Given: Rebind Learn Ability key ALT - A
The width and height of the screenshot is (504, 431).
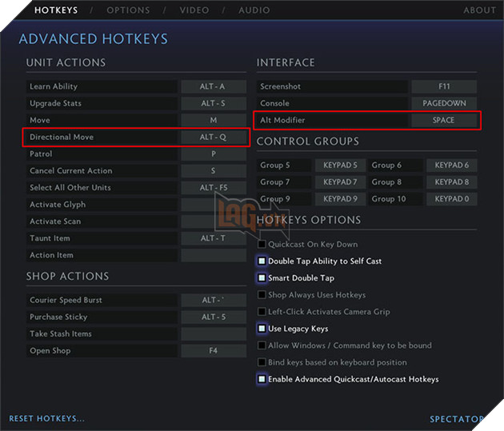Looking at the screenshot, I should (214, 86).
